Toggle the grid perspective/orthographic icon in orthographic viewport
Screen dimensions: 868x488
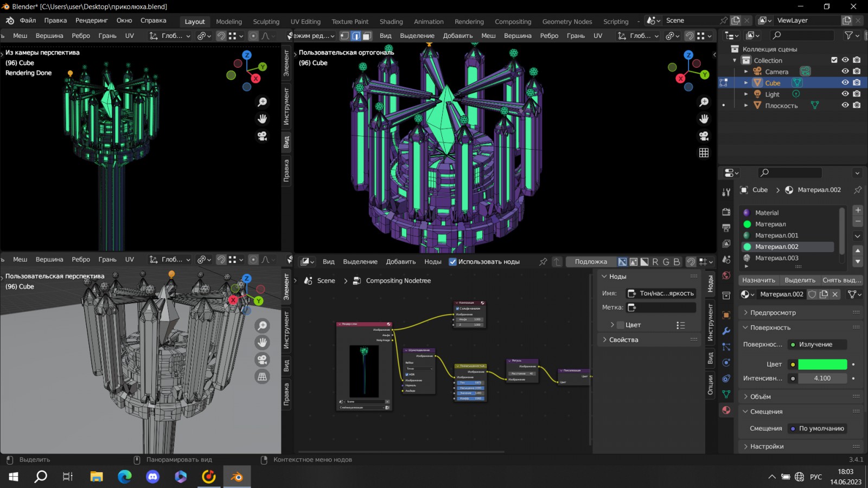pyautogui.click(x=704, y=153)
